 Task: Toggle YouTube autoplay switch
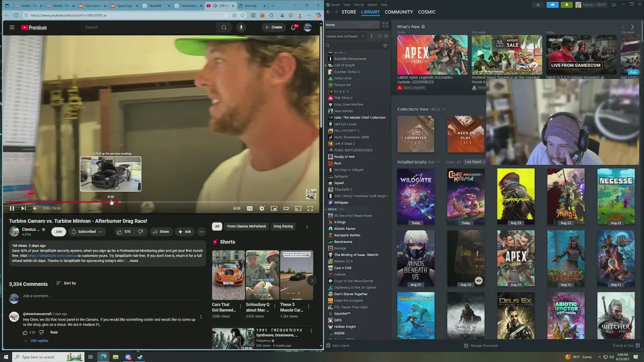click(x=236, y=208)
